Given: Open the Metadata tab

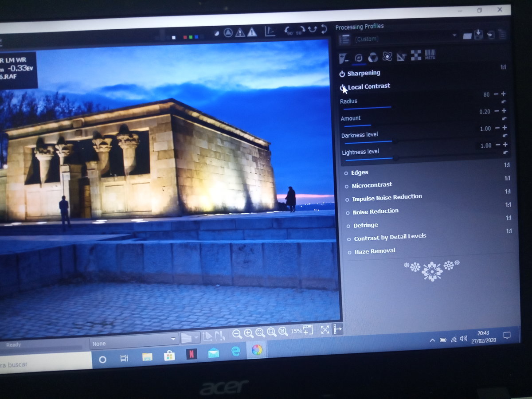Looking at the screenshot, I should [430, 55].
